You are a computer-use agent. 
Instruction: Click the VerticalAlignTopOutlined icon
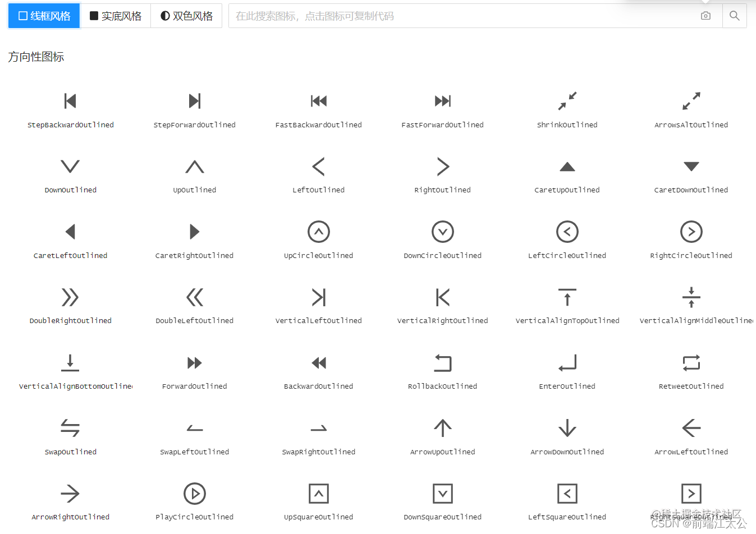point(567,297)
